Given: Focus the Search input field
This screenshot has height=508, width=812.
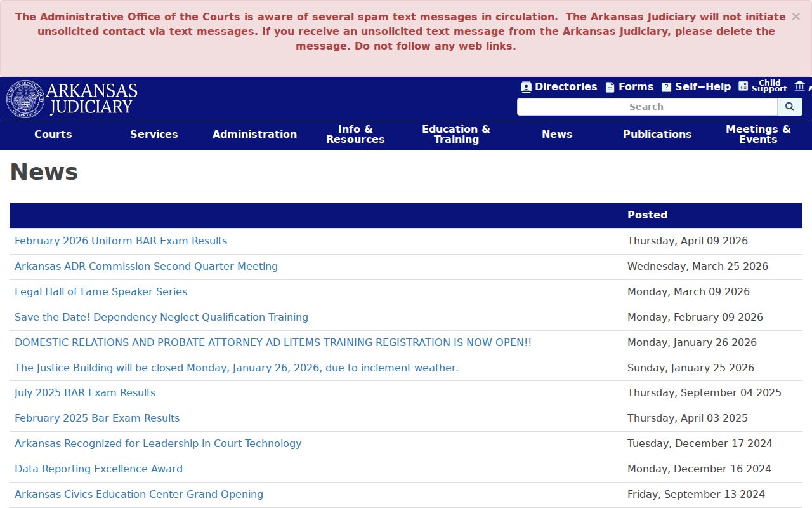Looking at the screenshot, I should coord(647,107).
